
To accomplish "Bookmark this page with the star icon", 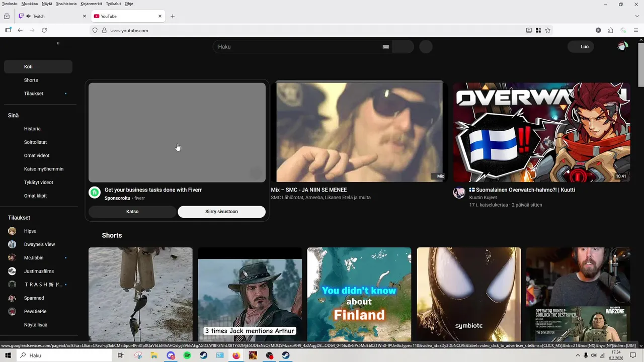I will (548, 30).
